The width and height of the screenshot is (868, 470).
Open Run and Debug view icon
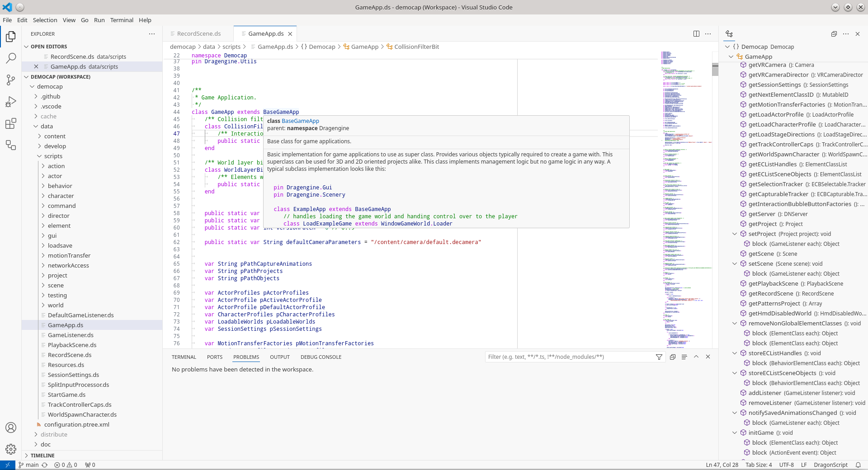tap(11, 102)
